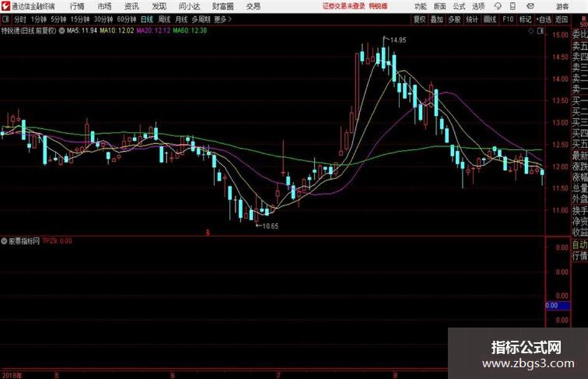
Task: Open the 发现 menu
Action: pyautogui.click(x=159, y=6)
